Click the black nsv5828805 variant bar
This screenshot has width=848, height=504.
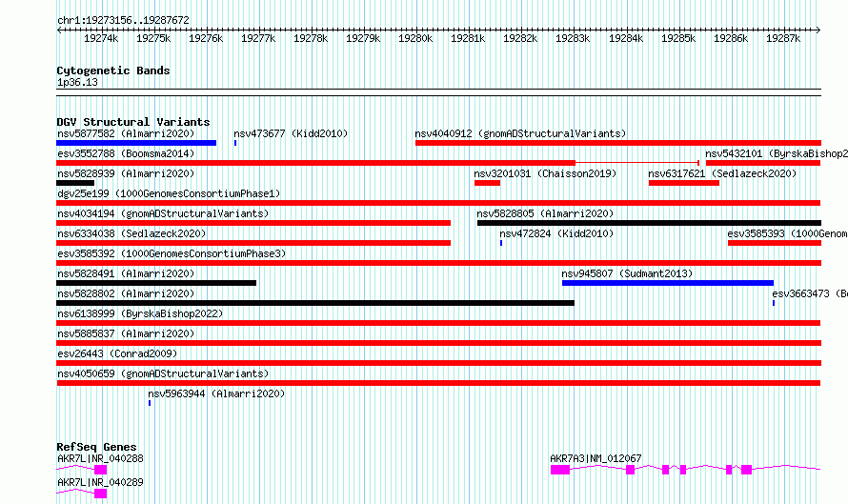coord(649,223)
